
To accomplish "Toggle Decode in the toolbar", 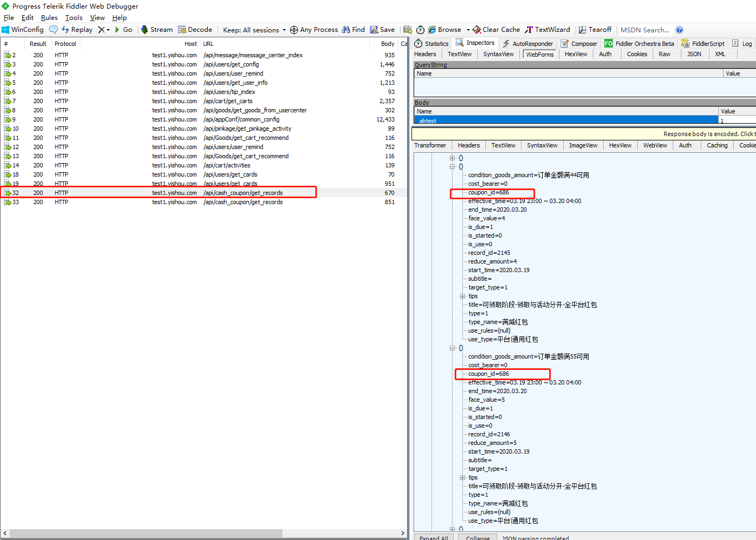I will pos(195,30).
